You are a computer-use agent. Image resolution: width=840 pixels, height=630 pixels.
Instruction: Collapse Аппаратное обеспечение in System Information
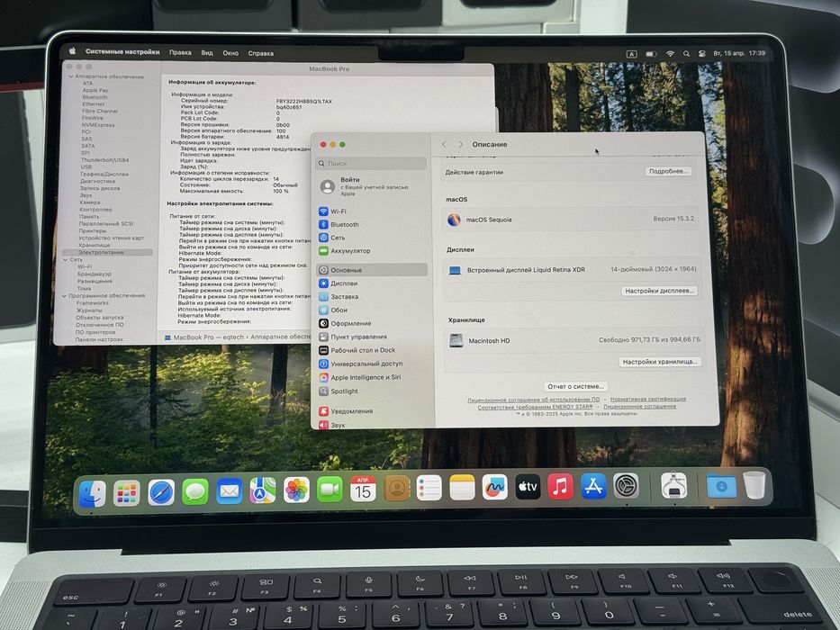click(x=70, y=76)
